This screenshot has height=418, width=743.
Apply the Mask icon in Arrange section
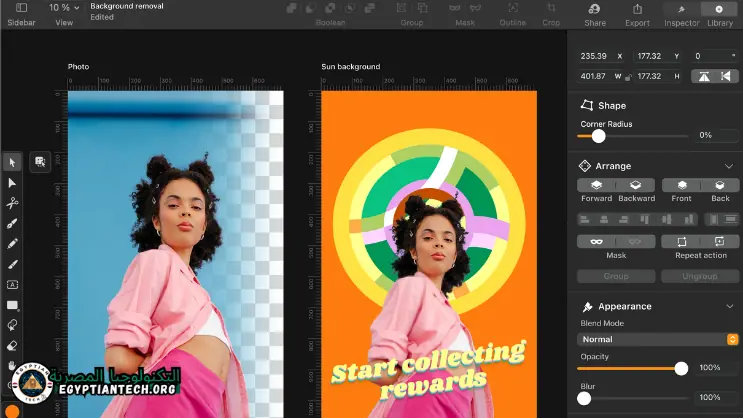click(x=596, y=242)
